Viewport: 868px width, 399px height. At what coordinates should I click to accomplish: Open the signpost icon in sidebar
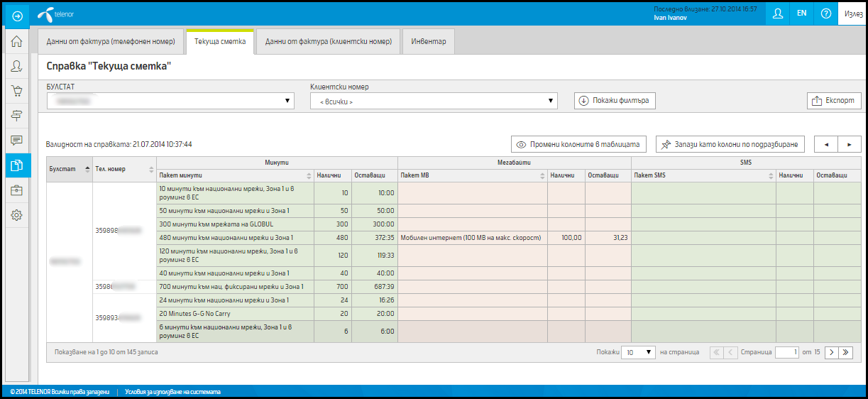(x=16, y=116)
